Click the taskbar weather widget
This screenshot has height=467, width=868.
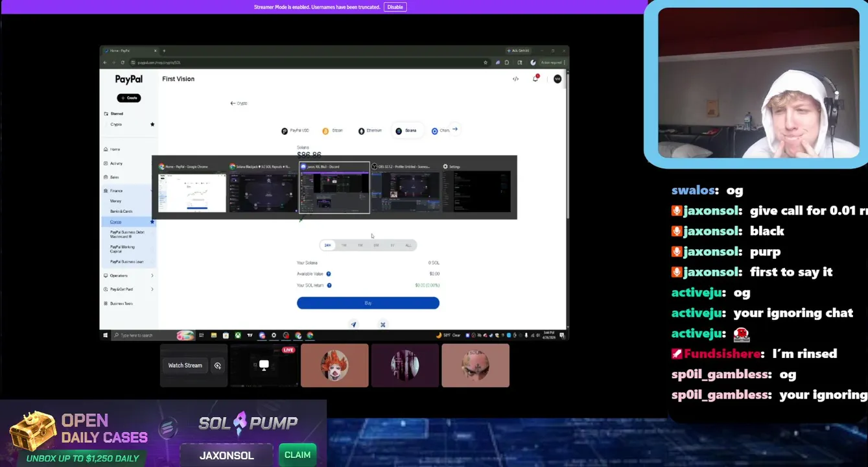(449, 335)
